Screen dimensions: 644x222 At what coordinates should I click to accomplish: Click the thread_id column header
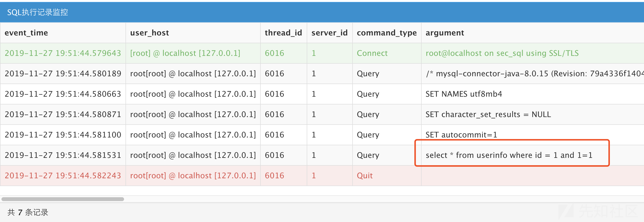[x=283, y=33]
